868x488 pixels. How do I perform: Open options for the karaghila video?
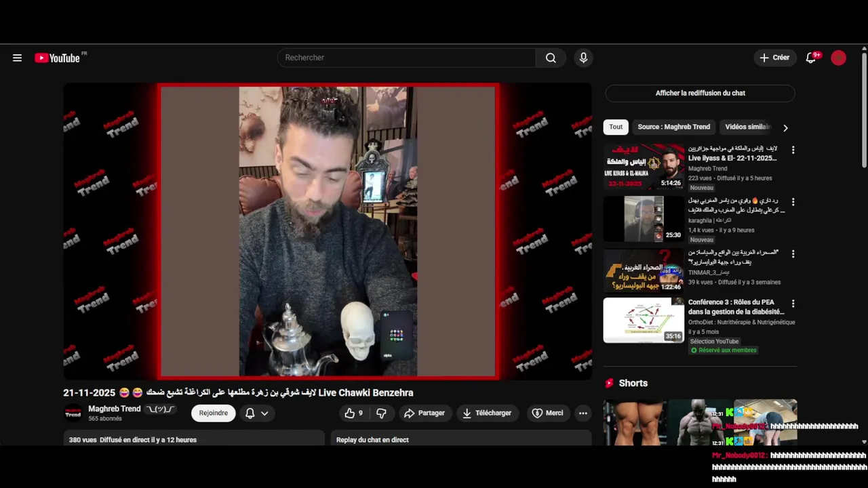pyautogui.click(x=793, y=202)
